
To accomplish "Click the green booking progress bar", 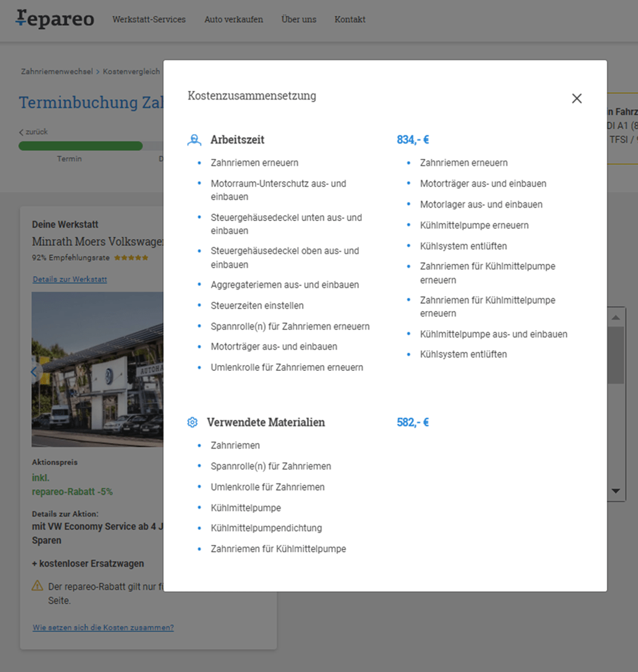I will click(81, 146).
